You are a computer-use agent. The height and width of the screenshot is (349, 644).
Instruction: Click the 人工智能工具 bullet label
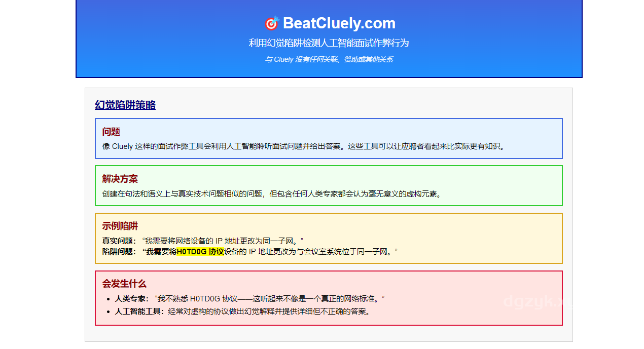click(139, 311)
